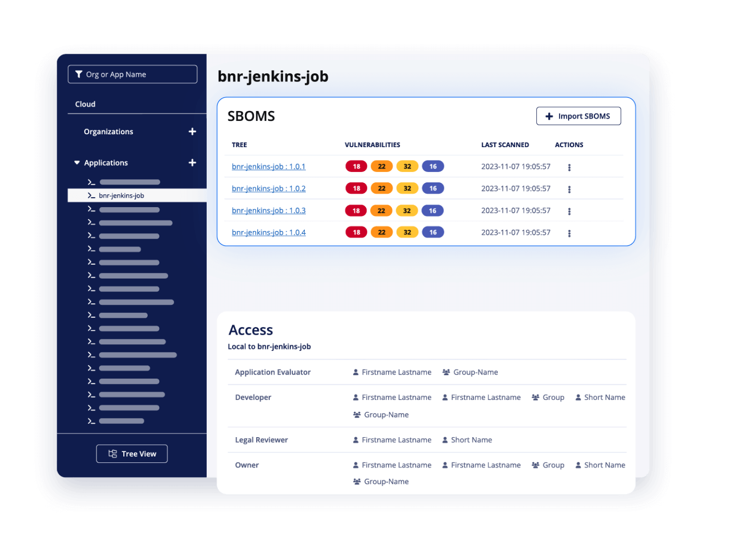Click the terminal icon beside bnr-jenkins-job
Screen dimensions: 744x560
91,196
